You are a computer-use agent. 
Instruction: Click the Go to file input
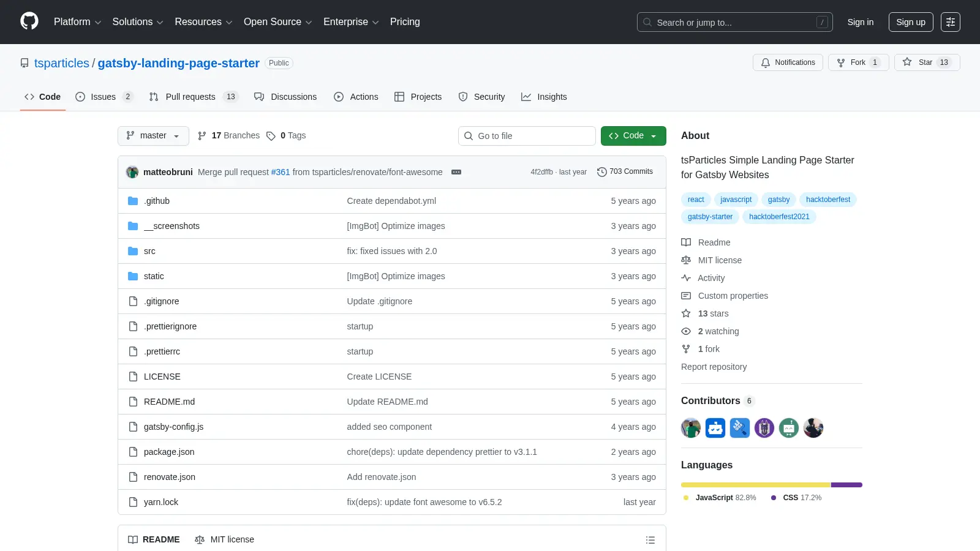[x=527, y=136]
